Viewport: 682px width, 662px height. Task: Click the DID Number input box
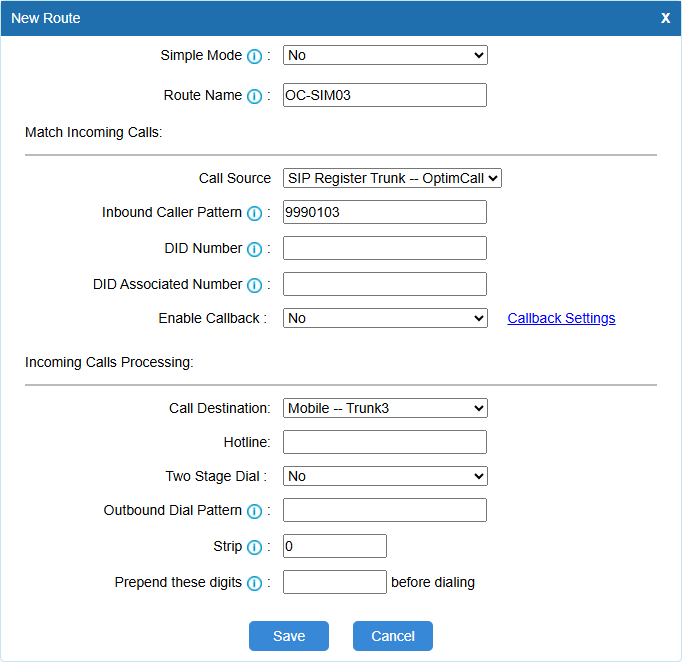click(x=384, y=248)
